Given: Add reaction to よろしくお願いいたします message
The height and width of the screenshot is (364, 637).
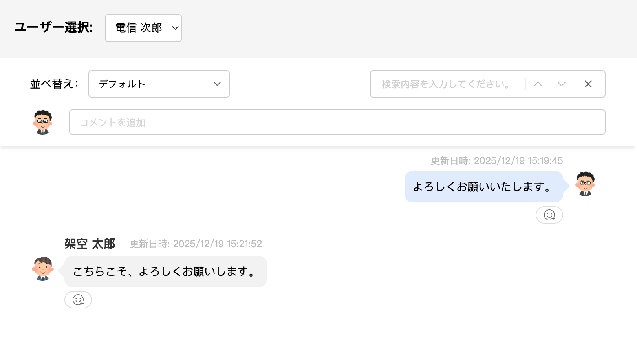Looking at the screenshot, I should tap(549, 215).
